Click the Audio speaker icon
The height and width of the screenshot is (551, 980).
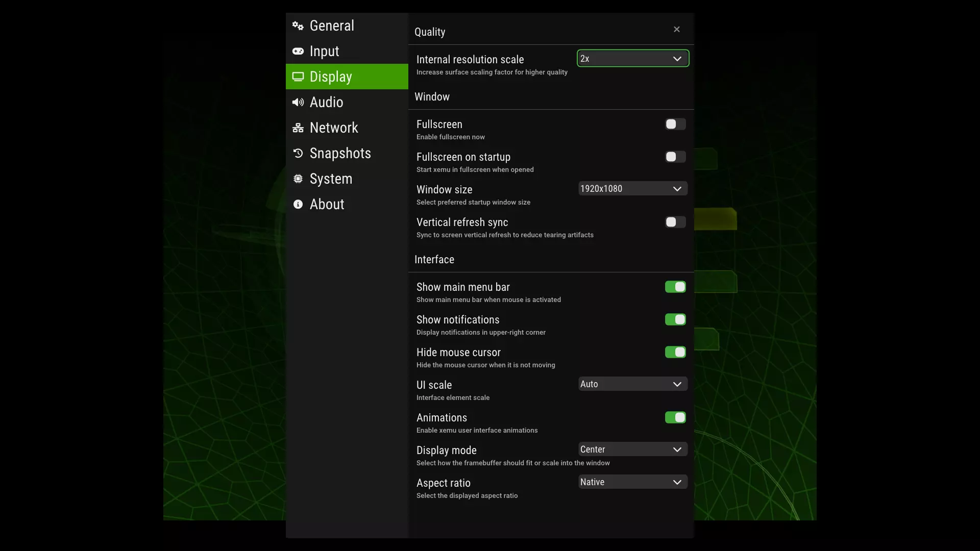[x=298, y=103]
